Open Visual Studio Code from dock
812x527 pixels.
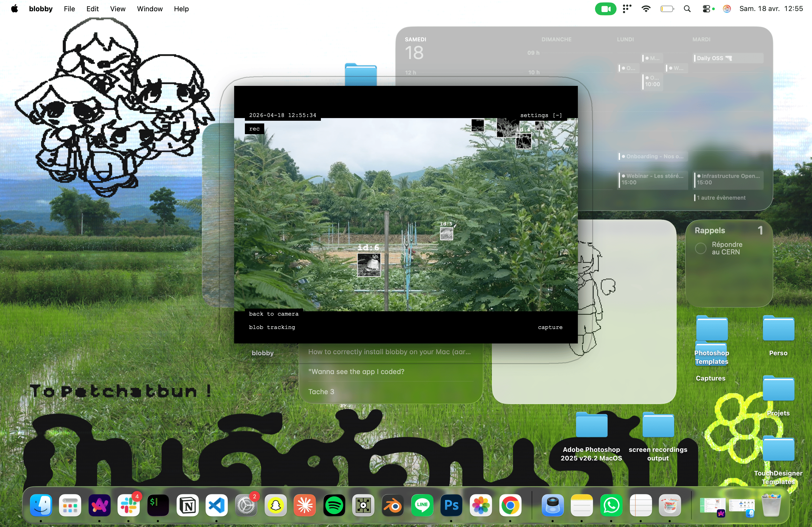[x=217, y=506]
